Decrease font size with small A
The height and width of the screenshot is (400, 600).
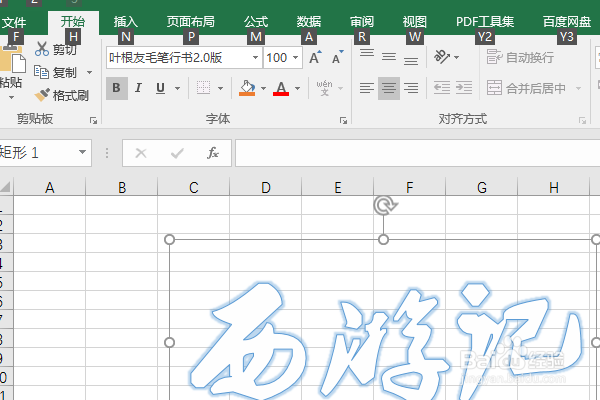pyautogui.click(x=338, y=57)
